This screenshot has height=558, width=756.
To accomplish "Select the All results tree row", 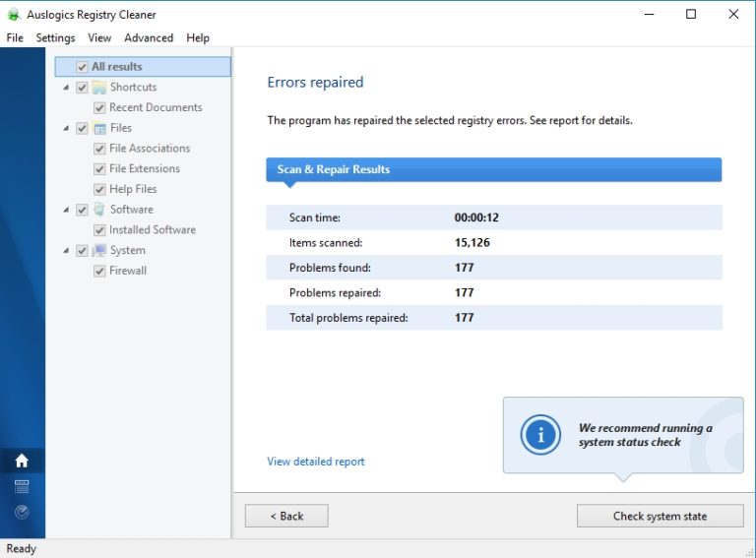I will (143, 67).
